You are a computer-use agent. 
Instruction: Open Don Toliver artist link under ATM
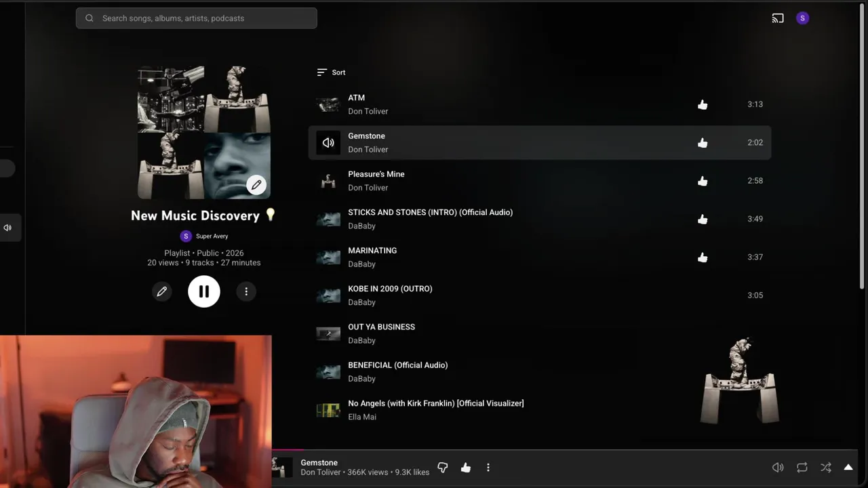[x=368, y=111]
